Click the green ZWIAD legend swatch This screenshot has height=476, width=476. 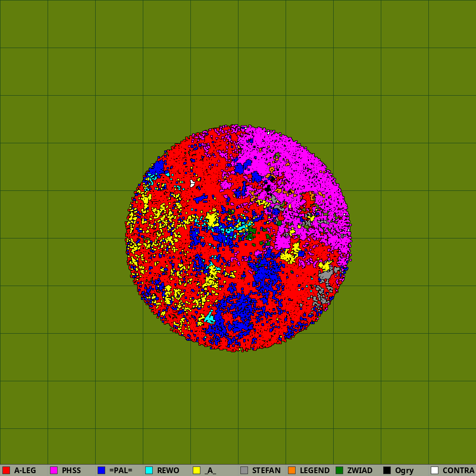click(x=339, y=470)
